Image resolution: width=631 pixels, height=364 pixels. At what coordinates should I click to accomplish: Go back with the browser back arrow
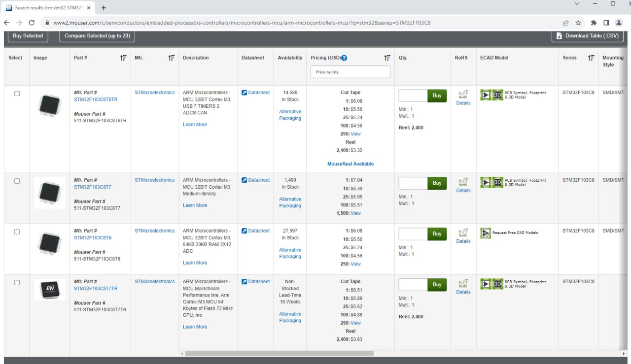[6, 23]
